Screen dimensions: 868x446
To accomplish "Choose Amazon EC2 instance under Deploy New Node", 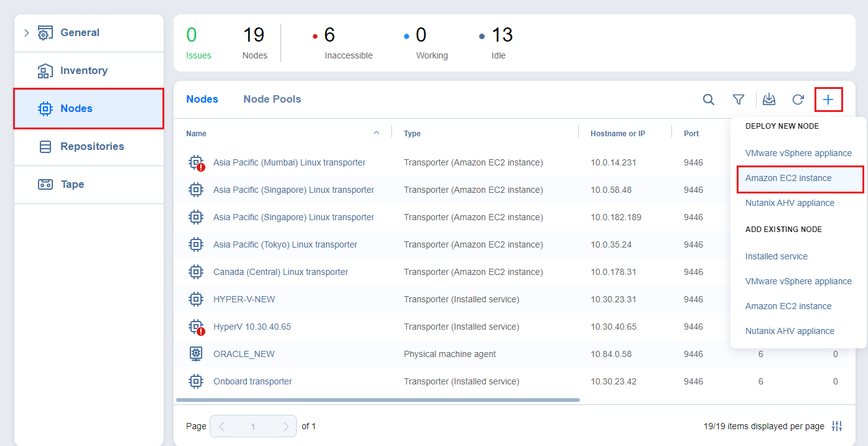I will tap(788, 178).
